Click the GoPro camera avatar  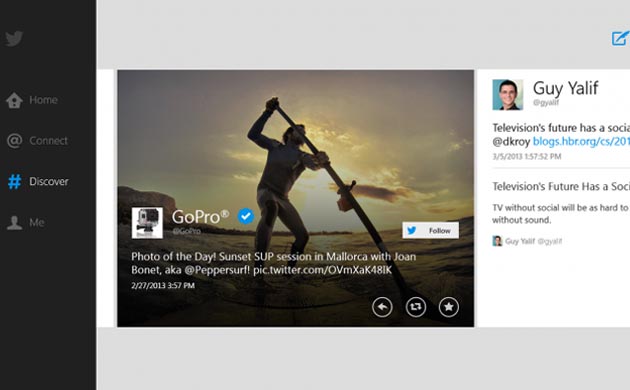147,223
